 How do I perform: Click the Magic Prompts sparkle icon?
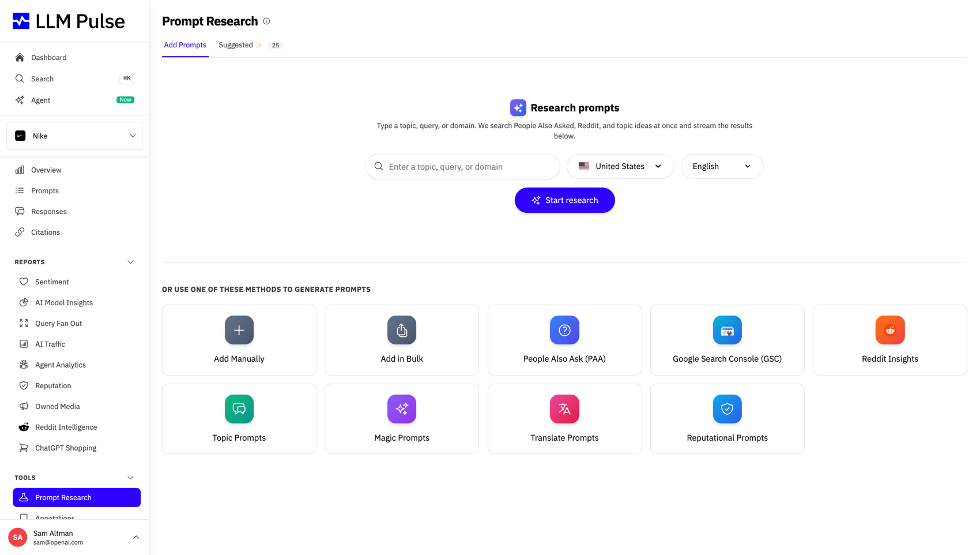(x=402, y=409)
